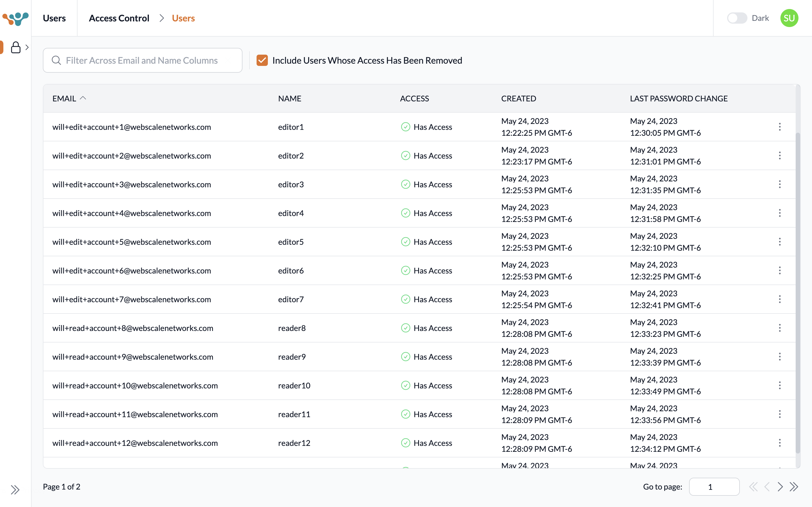The width and height of the screenshot is (812, 507).
Task: Click the Go to page input field
Action: (714, 486)
